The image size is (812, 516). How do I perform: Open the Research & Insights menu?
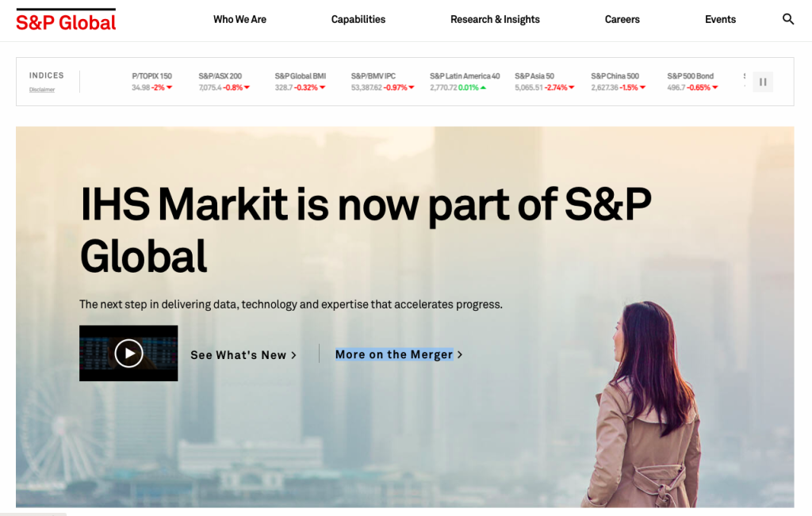[495, 20]
